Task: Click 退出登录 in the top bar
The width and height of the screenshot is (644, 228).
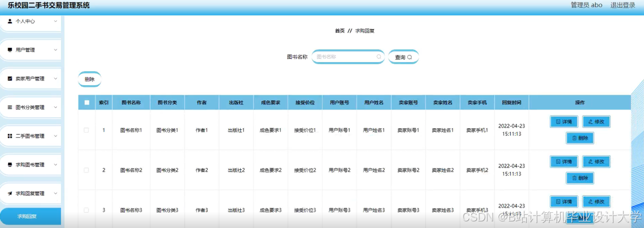Action: 623,5
